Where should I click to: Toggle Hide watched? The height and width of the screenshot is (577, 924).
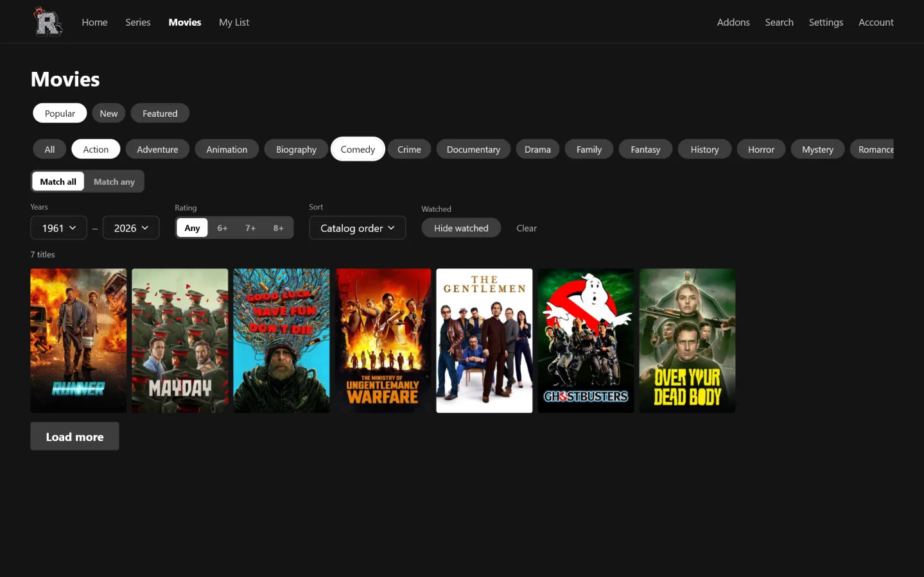[x=461, y=228]
